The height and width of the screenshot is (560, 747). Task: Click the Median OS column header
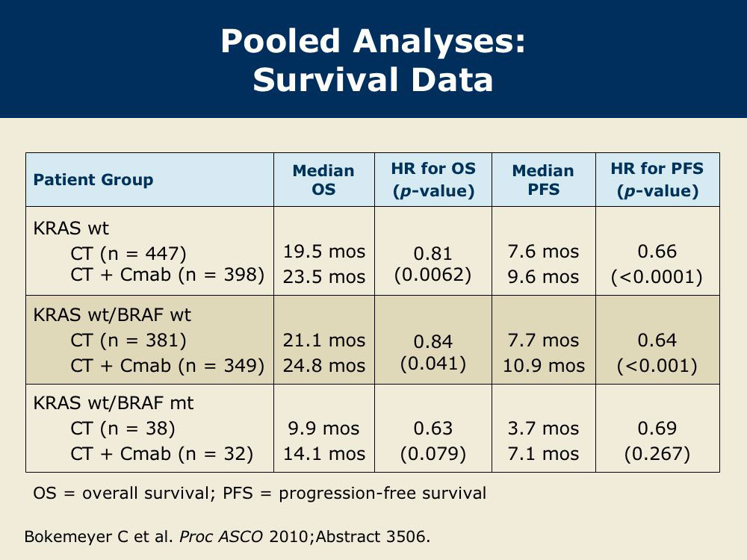[x=323, y=180]
